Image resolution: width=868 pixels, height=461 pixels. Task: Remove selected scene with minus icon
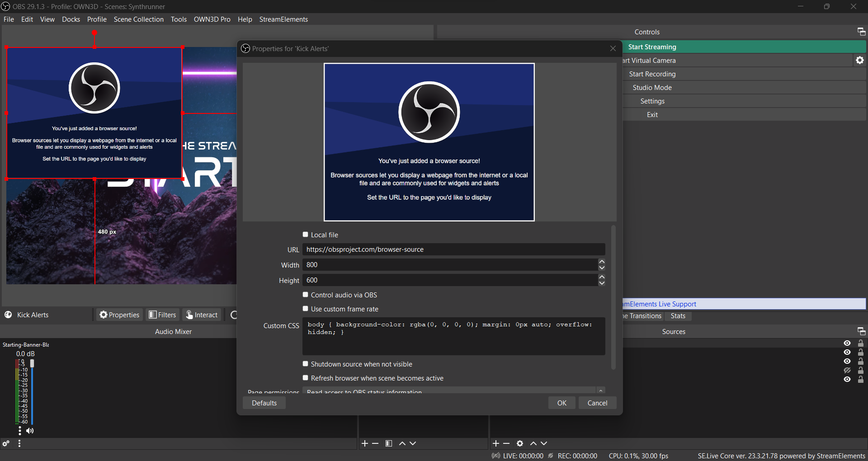click(375, 443)
